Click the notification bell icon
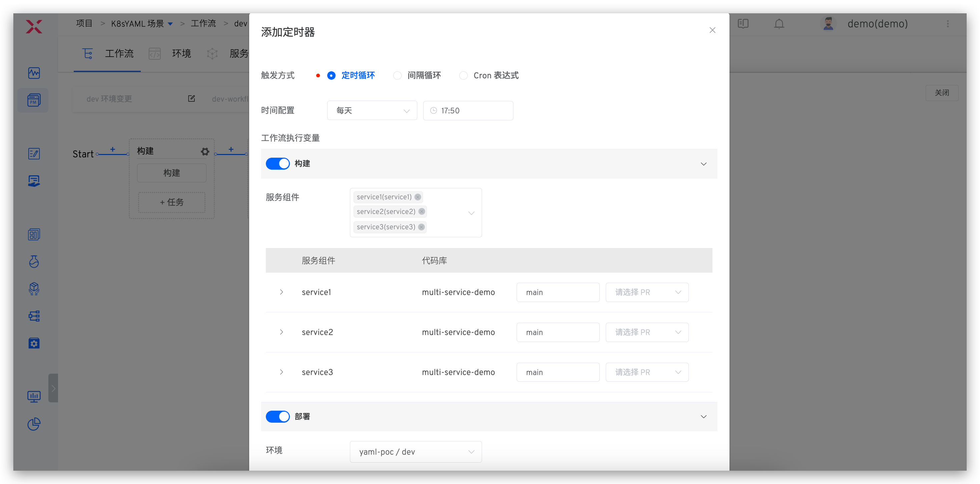The height and width of the screenshot is (484, 980). pyautogui.click(x=779, y=24)
